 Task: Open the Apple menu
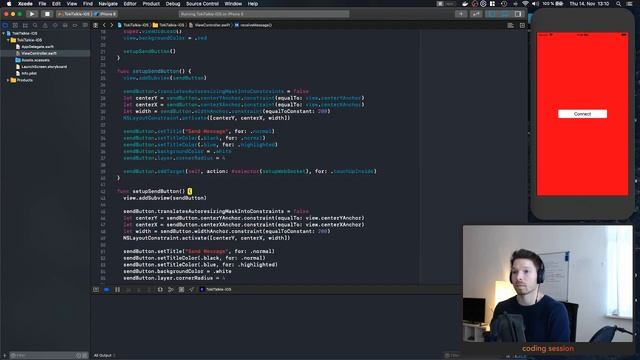tap(9, 4)
